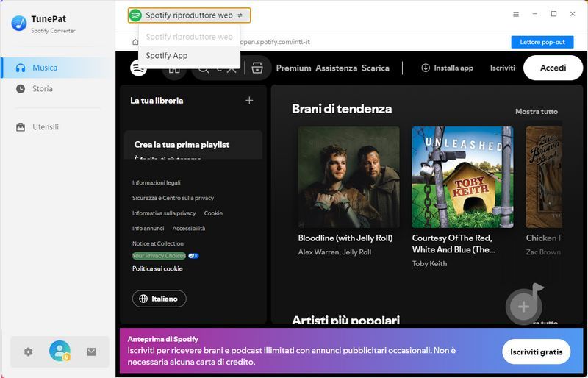Click Courtesy Of The Red, White And Blue title
The height and width of the screenshot is (378, 588).
(x=453, y=243)
